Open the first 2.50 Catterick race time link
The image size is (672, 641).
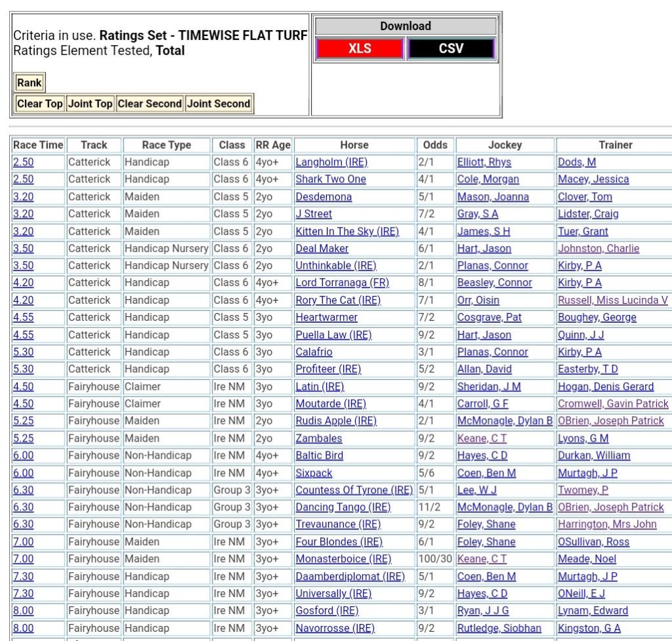pos(23,162)
